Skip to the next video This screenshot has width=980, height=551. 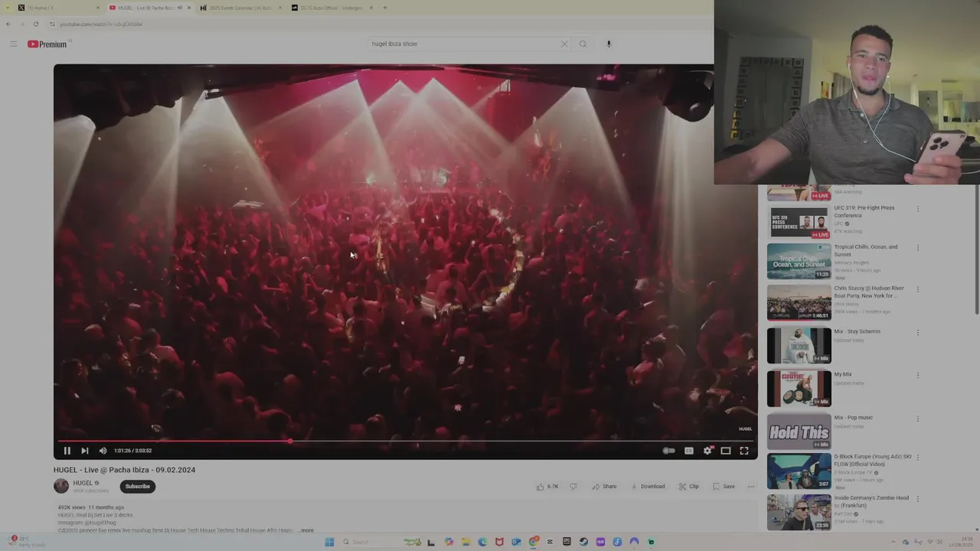tap(84, 451)
